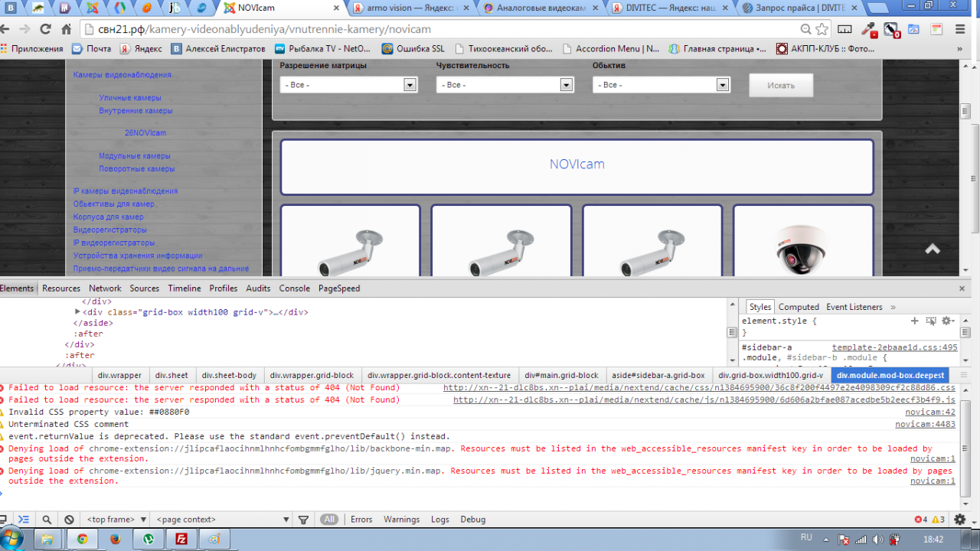The width and height of the screenshot is (980, 551).
Task: Reload the page with the refresh icon
Action: (x=45, y=29)
